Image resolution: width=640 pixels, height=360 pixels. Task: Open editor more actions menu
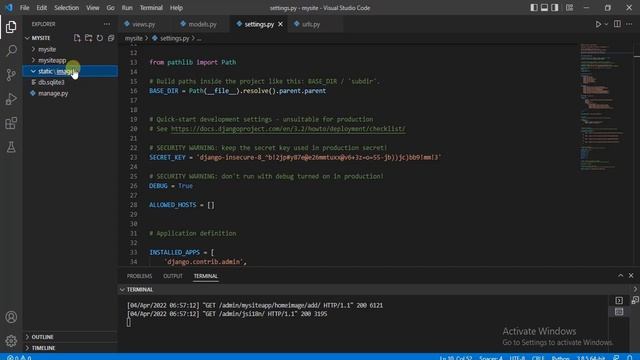pos(629,24)
